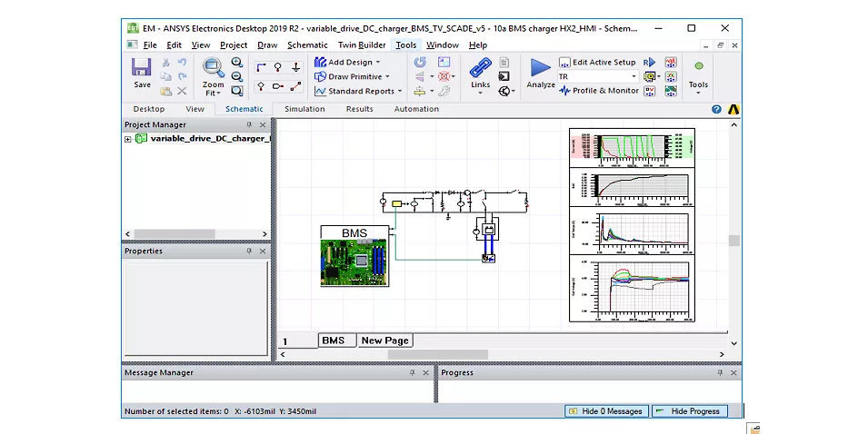Expand the variable_drive_DC_charger project tree node
The height and width of the screenshot is (434, 868).
coord(128,139)
